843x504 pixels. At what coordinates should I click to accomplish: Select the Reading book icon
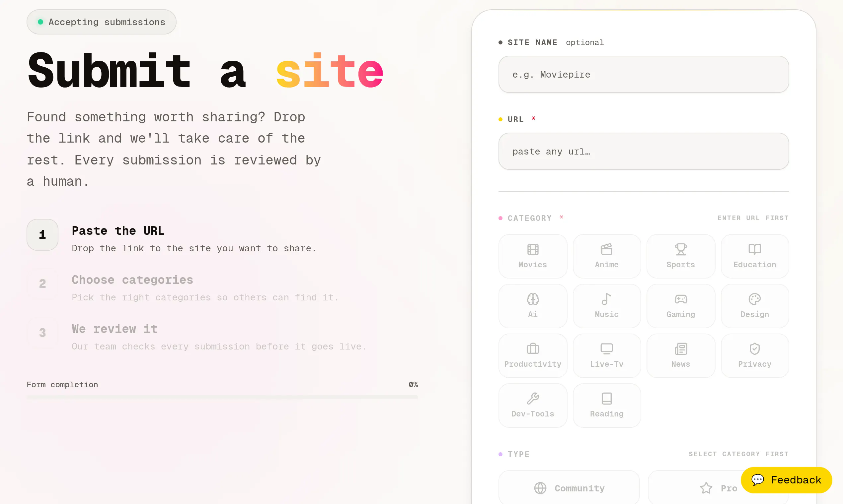(606, 399)
